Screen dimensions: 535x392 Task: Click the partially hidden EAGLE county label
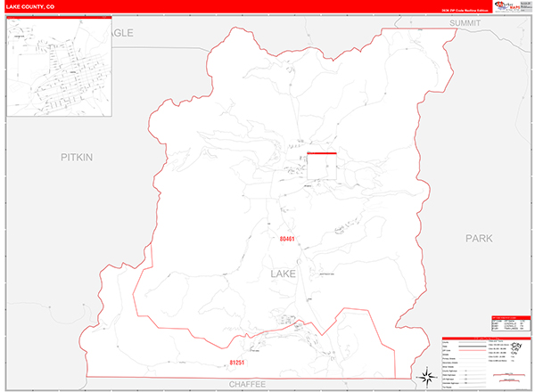[123, 33]
